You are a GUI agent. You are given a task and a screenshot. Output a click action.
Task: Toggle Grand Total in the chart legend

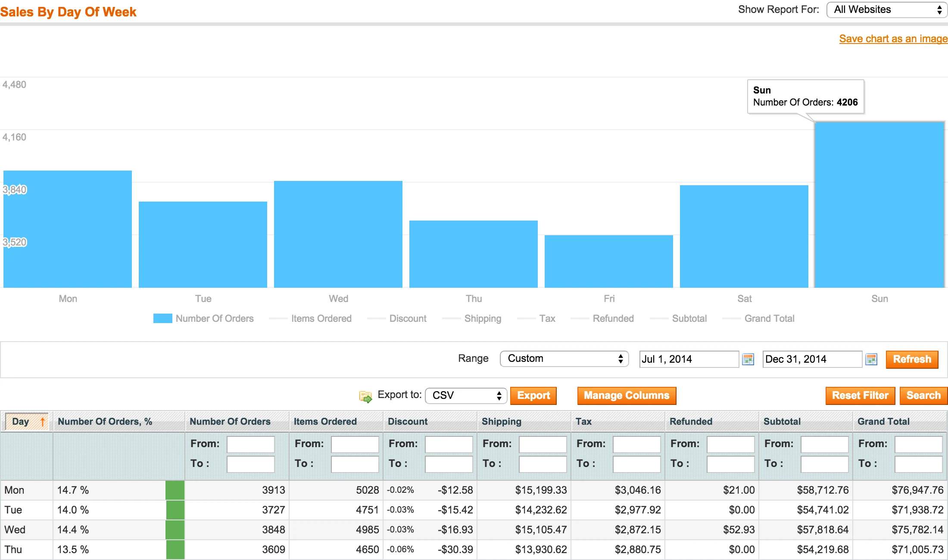[x=770, y=318]
